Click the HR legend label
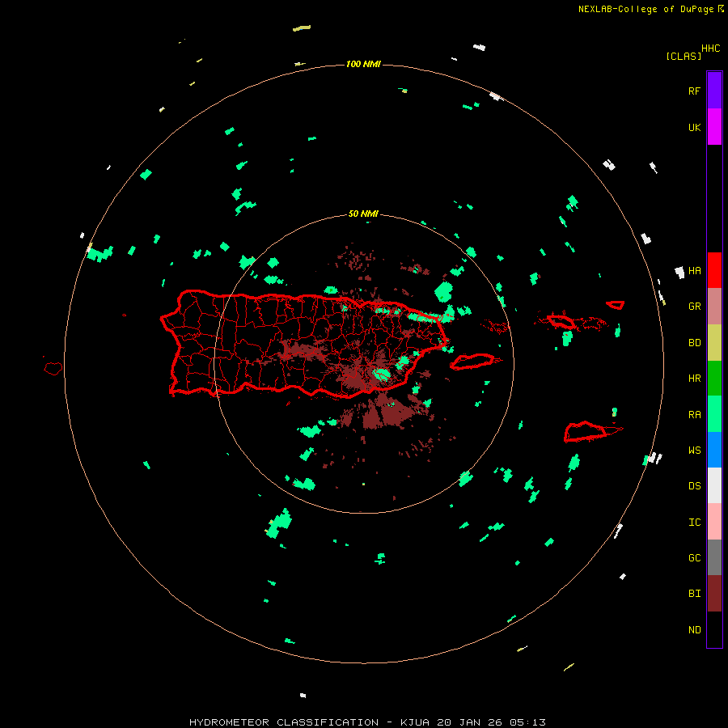 694,379
